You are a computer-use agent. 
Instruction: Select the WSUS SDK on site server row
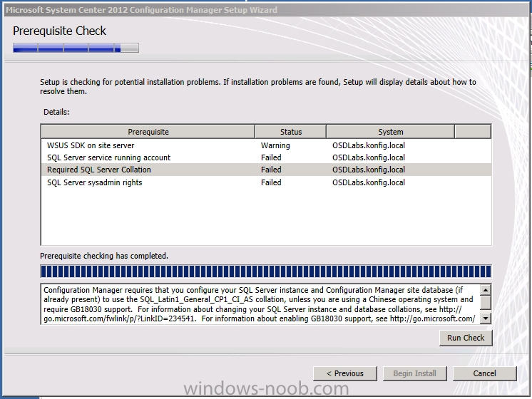tap(266, 145)
